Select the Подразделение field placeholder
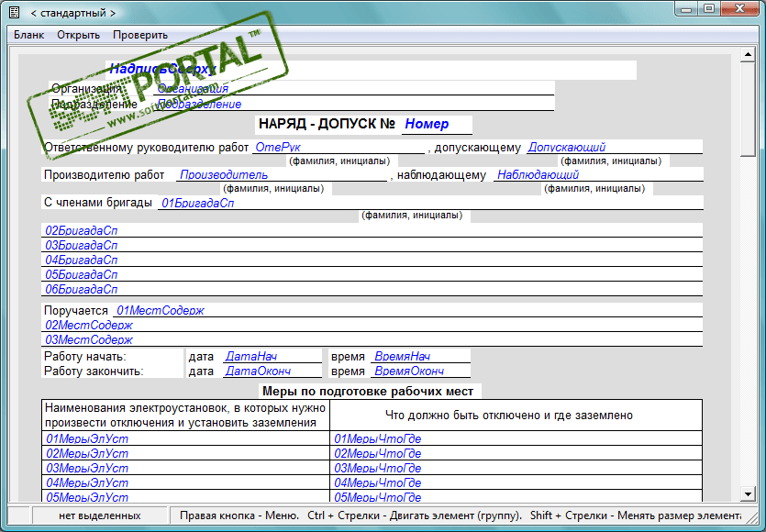The height and width of the screenshot is (532, 766). tap(354, 104)
